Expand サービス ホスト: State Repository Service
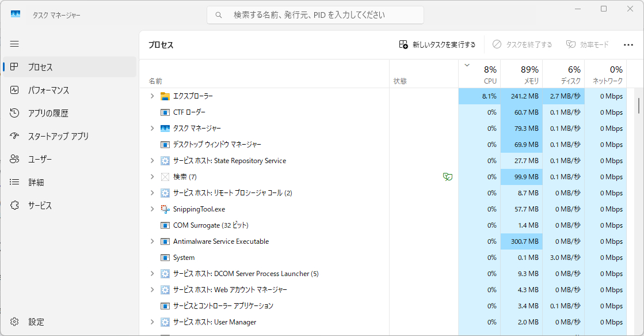The width and height of the screenshot is (644, 336). coord(152,160)
